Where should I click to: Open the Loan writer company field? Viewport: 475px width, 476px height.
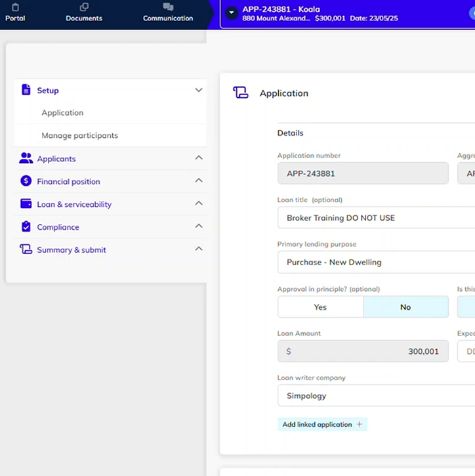[375, 396]
